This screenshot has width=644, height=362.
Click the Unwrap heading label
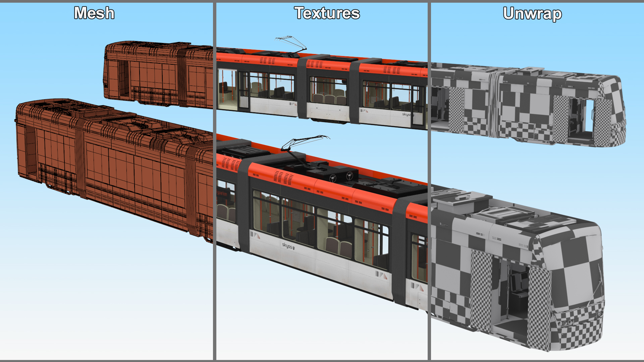click(x=532, y=14)
